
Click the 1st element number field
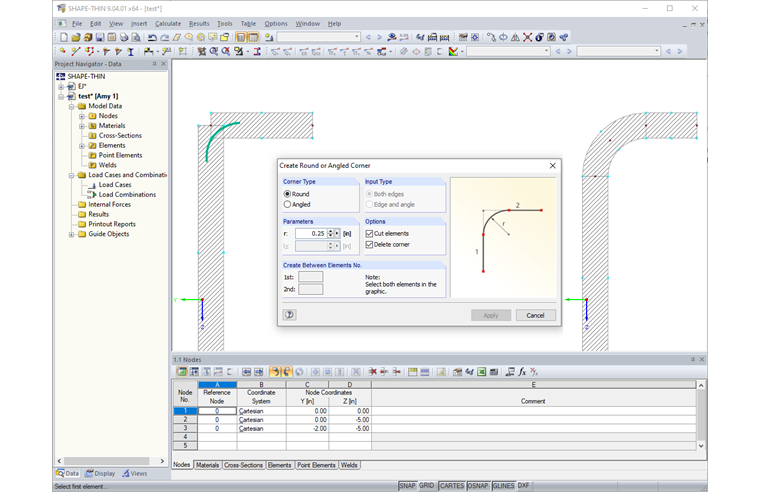311,277
